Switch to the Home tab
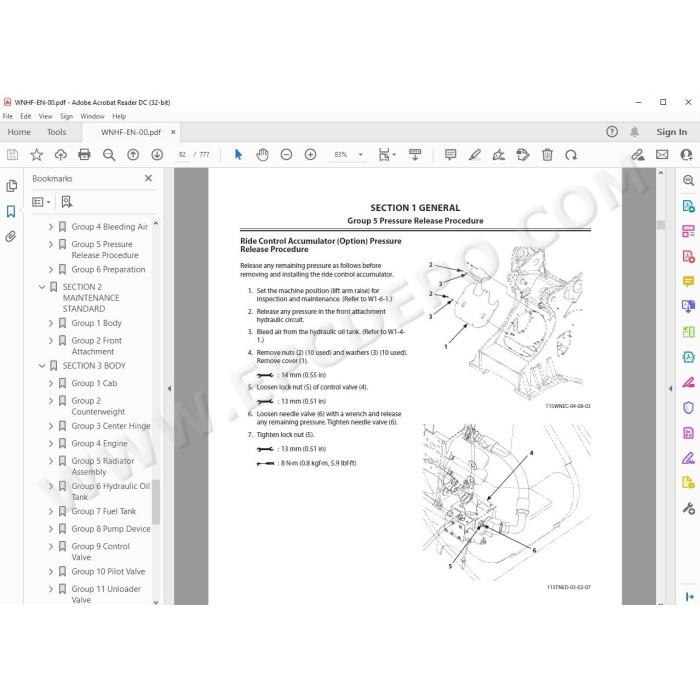The image size is (700, 700). 19,132
